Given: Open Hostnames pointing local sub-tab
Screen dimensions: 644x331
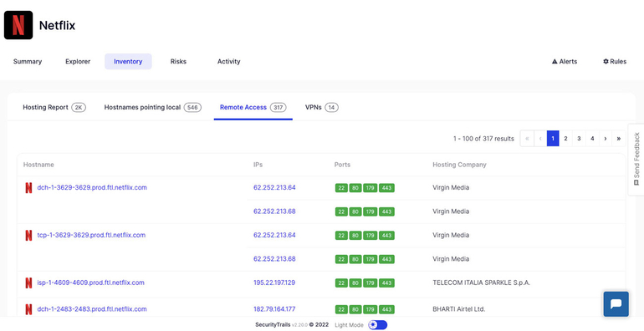Looking at the screenshot, I should click(153, 108).
